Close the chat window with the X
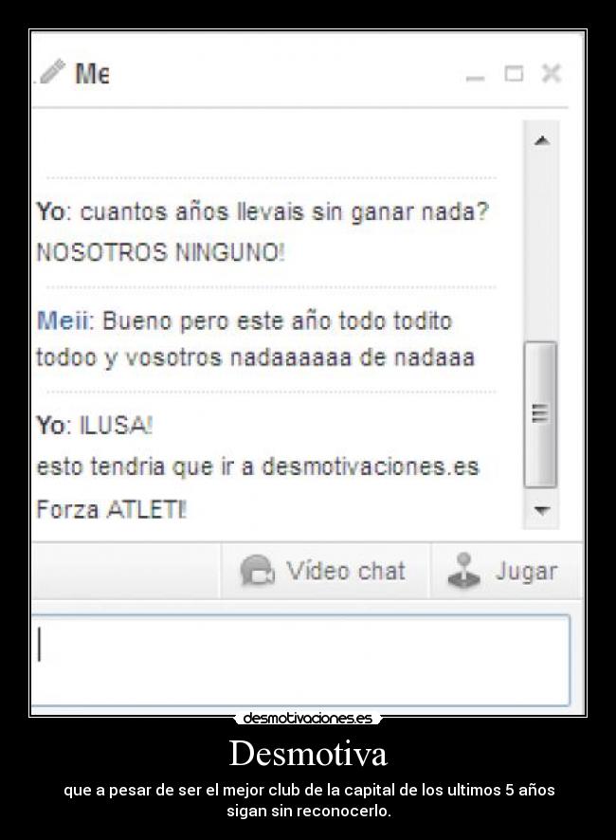The image size is (616, 840). tap(552, 73)
